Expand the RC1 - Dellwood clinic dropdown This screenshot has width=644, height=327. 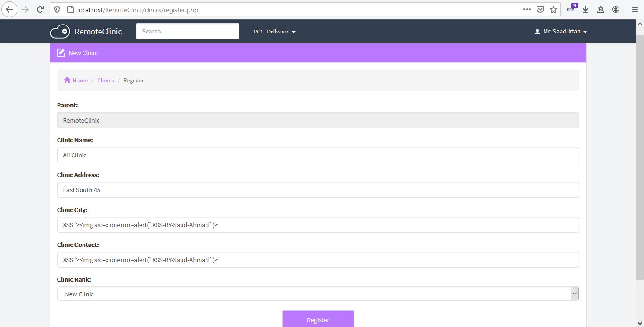274,32
